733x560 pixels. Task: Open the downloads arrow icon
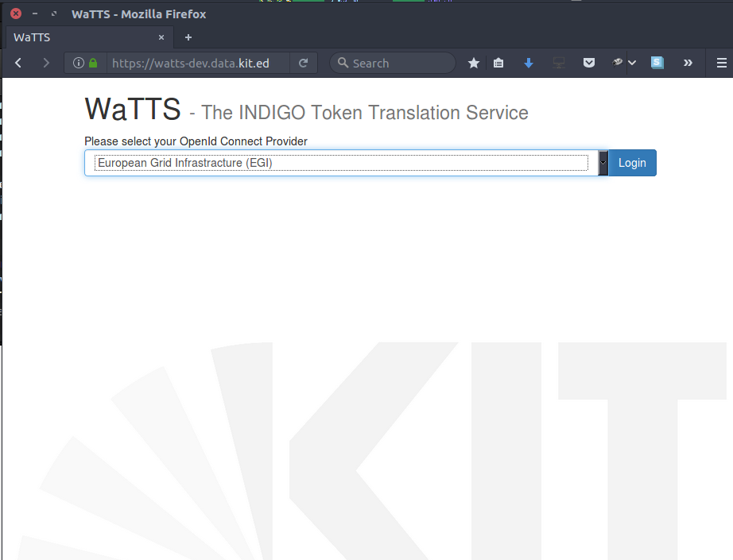(529, 63)
